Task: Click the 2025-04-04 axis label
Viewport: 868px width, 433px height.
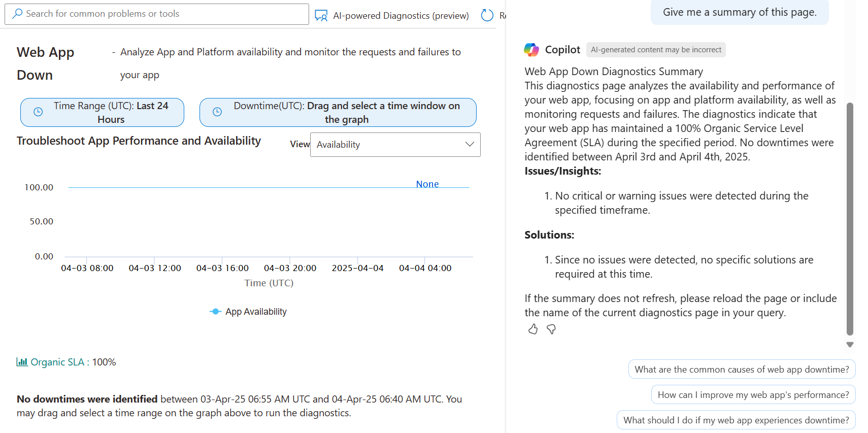Action: pyautogui.click(x=358, y=268)
